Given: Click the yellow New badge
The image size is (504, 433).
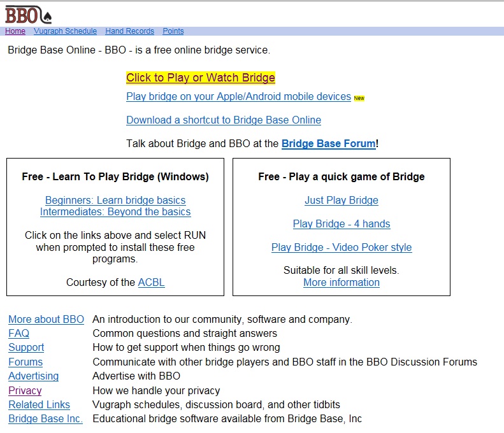Looking at the screenshot, I should (359, 98).
